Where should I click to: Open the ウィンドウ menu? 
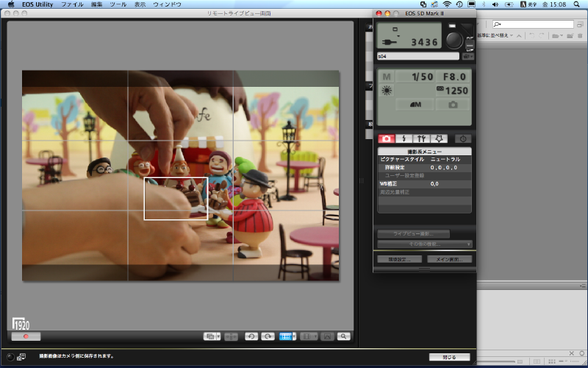click(x=167, y=4)
